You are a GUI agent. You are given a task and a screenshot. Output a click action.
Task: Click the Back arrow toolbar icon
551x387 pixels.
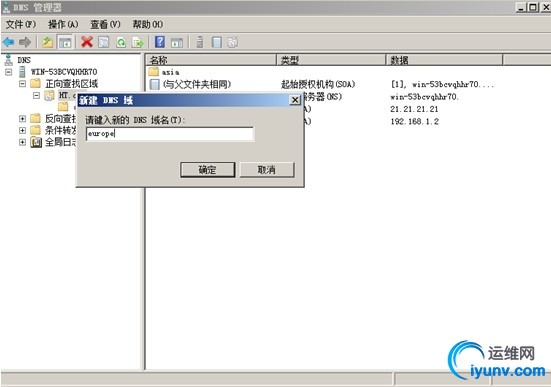pos(8,43)
